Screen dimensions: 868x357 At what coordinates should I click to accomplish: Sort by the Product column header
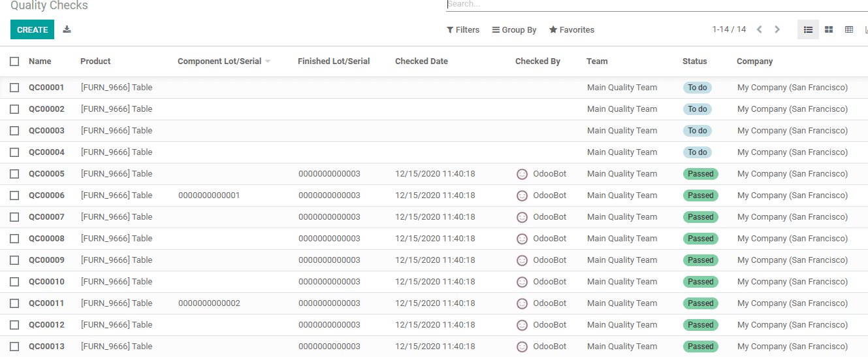click(95, 61)
